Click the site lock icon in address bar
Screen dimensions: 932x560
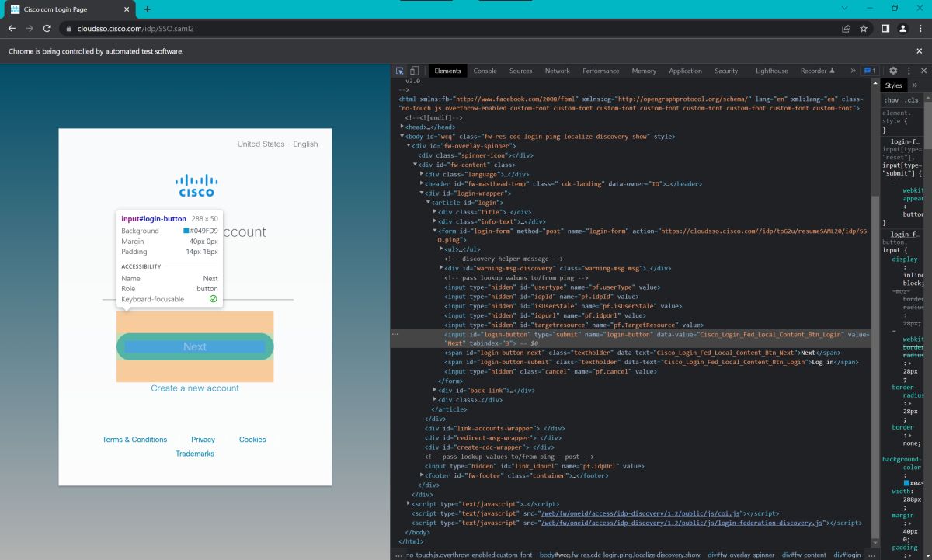coord(68,29)
